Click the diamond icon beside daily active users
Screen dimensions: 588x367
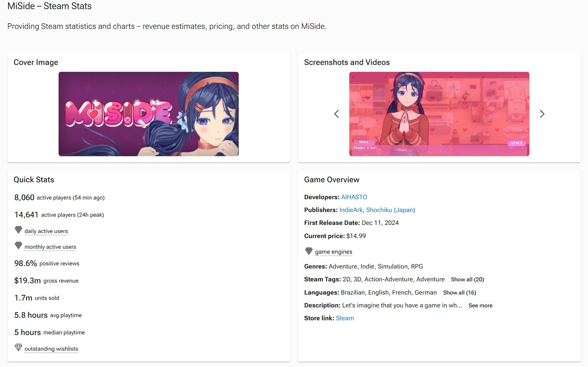point(18,230)
